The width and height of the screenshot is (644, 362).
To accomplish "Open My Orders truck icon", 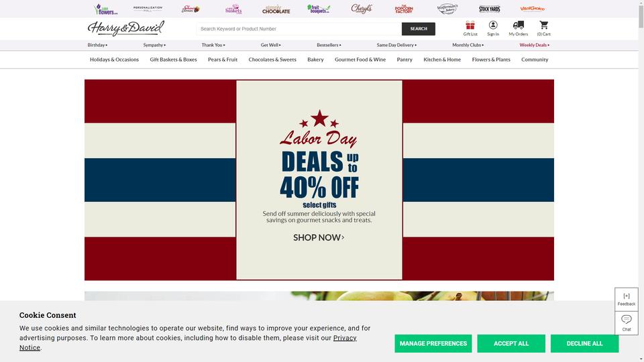I will [x=519, y=25].
